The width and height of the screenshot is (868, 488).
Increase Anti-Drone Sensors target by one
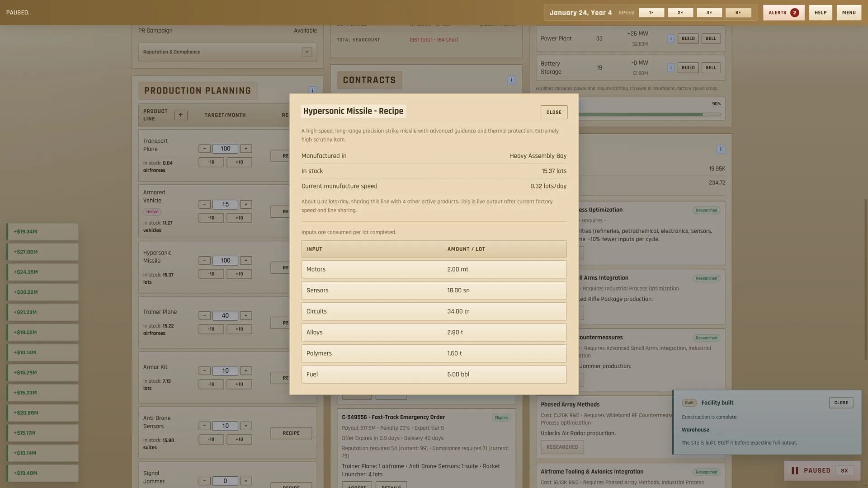pos(246,426)
